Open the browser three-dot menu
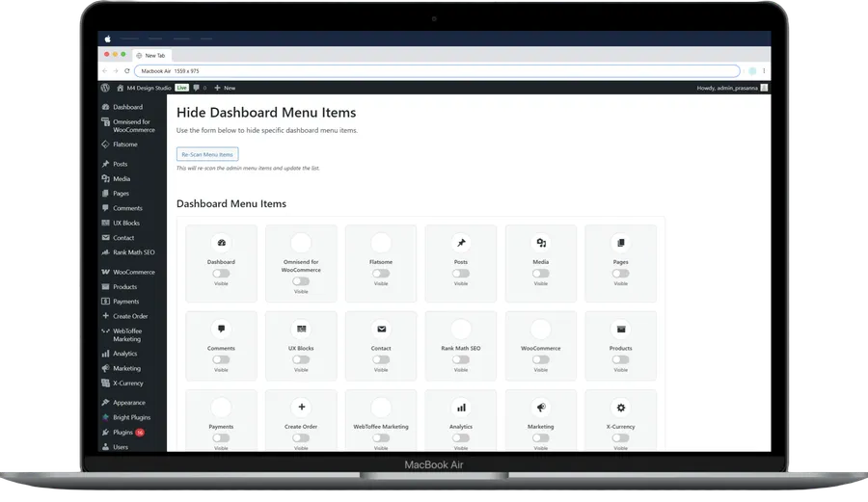This screenshot has height=502, width=868. tap(764, 70)
